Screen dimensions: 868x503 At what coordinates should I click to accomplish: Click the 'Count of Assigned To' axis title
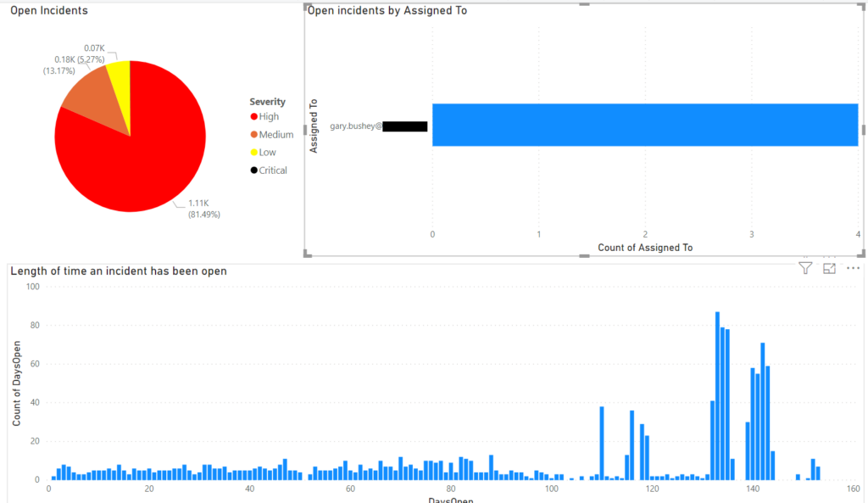coord(645,248)
